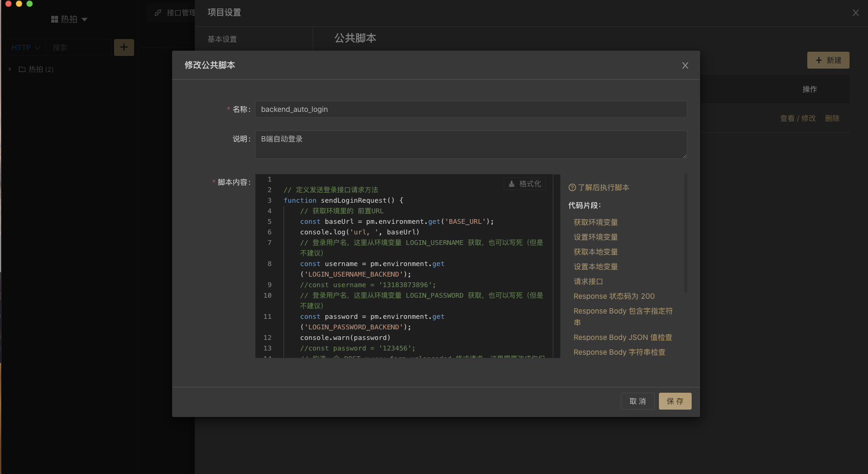Click the 取消 button
This screenshot has height=474, width=868.
click(x=637, y=401)
